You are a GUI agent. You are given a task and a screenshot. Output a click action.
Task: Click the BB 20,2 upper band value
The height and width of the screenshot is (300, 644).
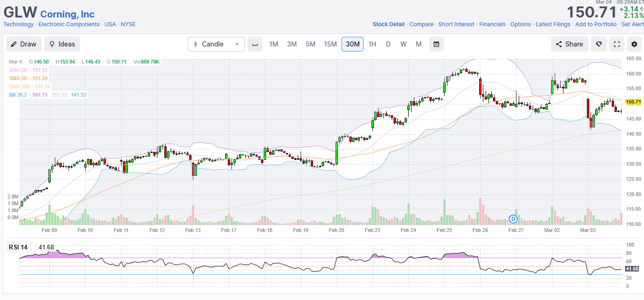tap(41, 95)
